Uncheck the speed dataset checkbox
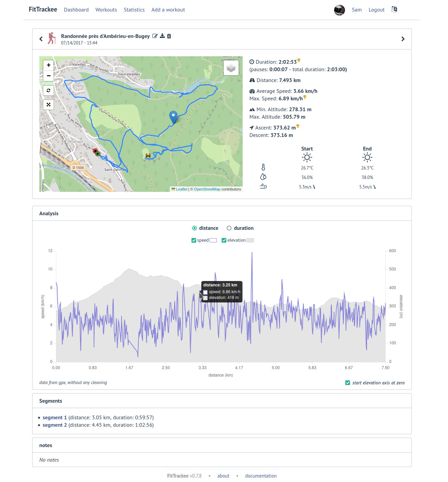Image resolution: width=448 pixels, height=482 pixels. pos(194,240)
